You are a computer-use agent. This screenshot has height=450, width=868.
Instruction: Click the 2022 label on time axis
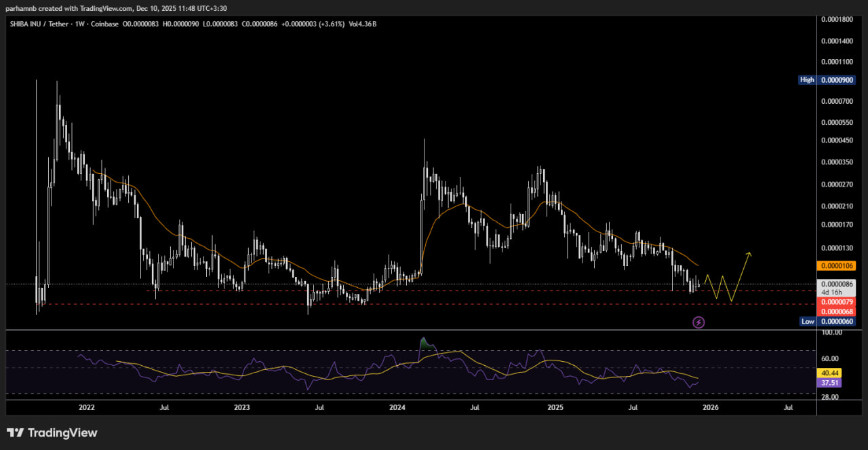86,408
